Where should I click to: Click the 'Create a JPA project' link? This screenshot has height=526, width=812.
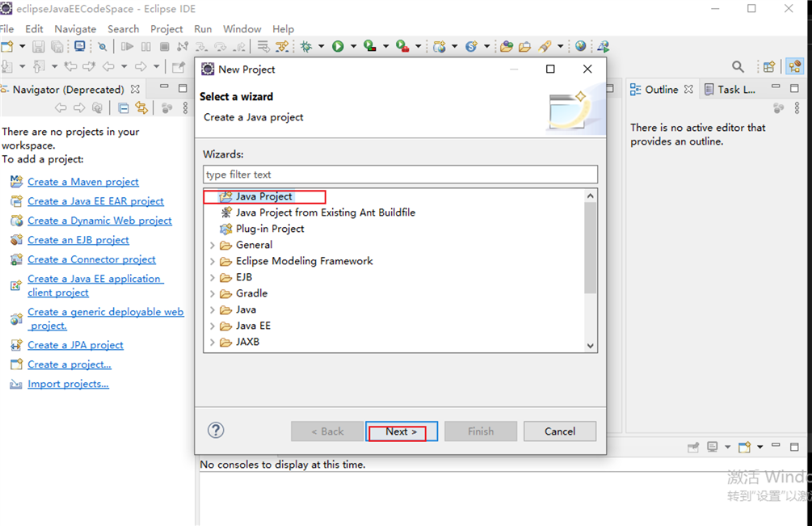click(75, 345)
